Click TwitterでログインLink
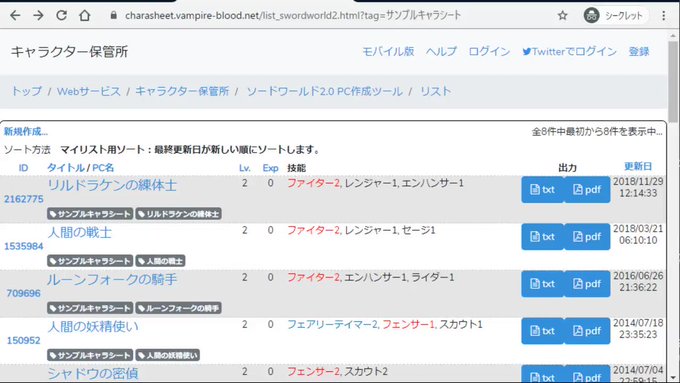 pyautogui.click(x=569, y=51)
